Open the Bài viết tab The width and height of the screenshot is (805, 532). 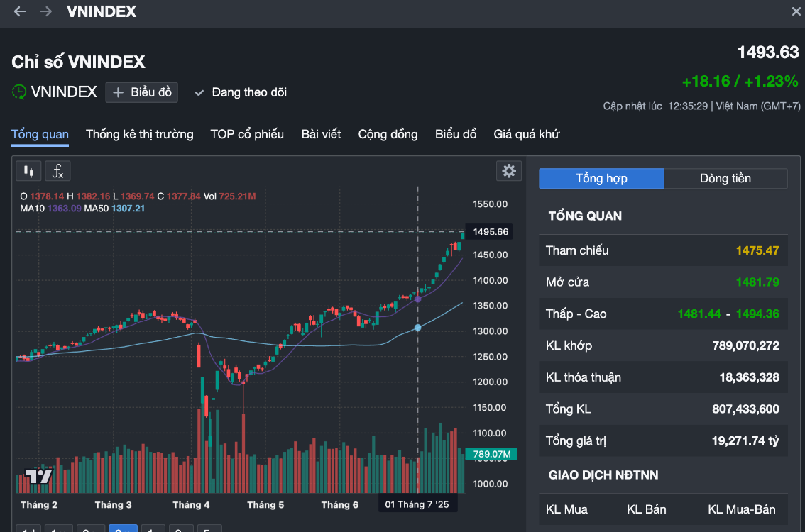[x=321, y=134]
